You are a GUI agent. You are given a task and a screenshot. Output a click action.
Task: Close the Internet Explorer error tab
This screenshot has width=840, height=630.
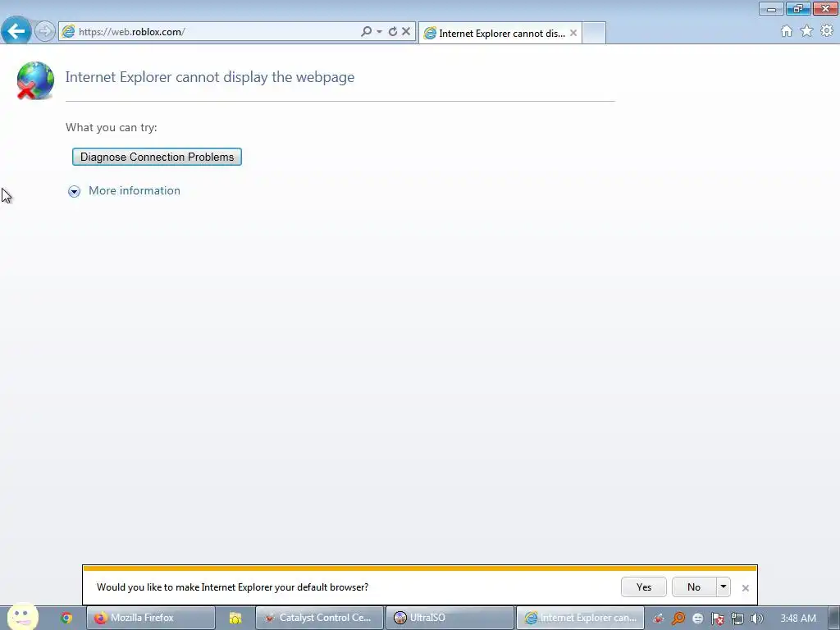(x=573, y=33)
